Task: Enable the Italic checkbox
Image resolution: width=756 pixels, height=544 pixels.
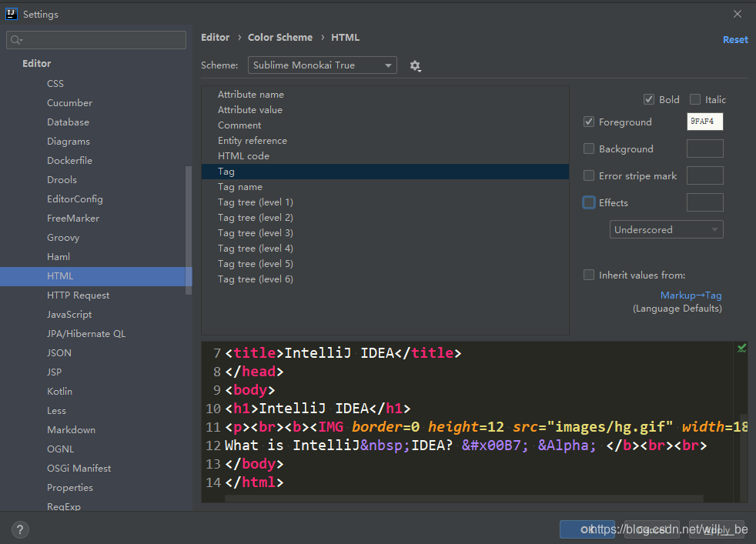Action: [694, 99]
